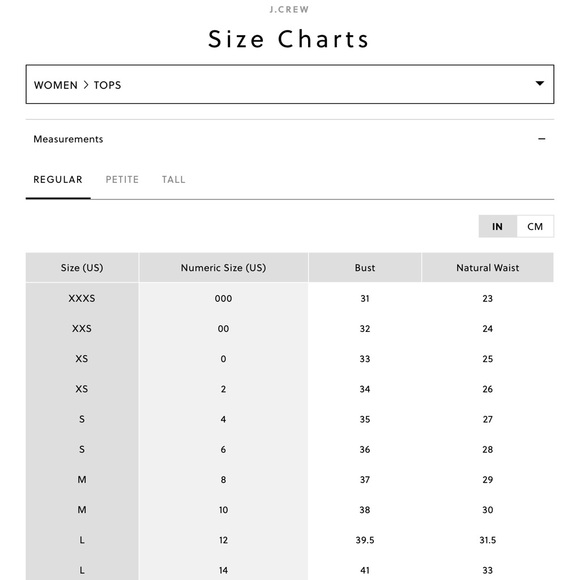580x580 pixels.
Task: Click the Numeric Size (US) column header
Action: point(223,268)
